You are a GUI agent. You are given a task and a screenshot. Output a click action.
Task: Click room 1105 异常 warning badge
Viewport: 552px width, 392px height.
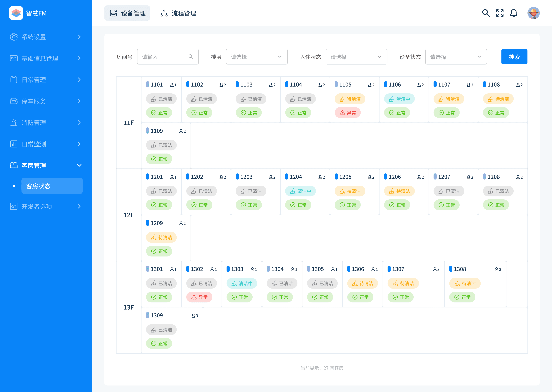[348, 113]
